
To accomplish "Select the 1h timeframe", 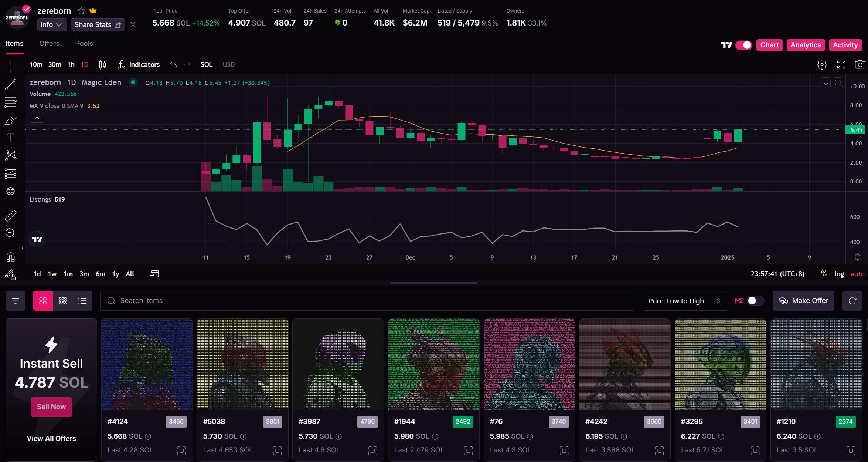I will (x=71, y=65).
